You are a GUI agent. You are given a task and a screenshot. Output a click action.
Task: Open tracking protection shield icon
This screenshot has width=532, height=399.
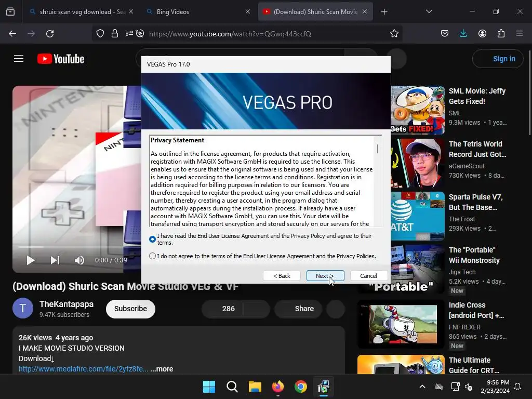pyautogui.click(x=100, y=34)
